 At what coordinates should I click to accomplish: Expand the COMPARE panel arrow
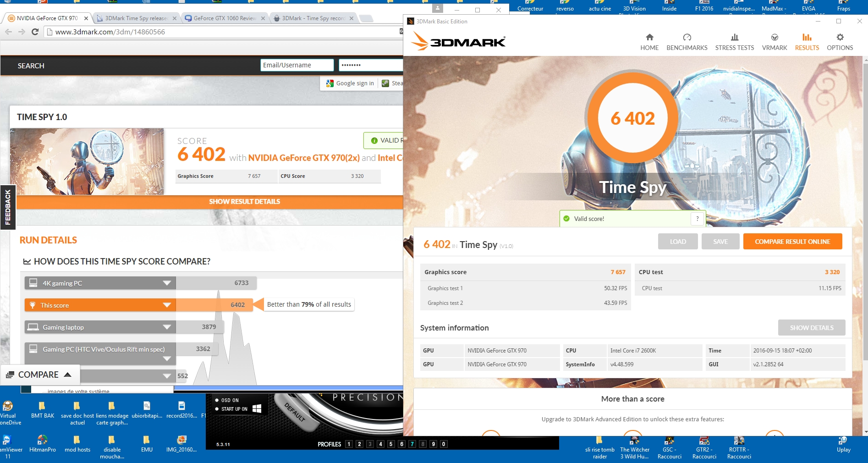68,375
